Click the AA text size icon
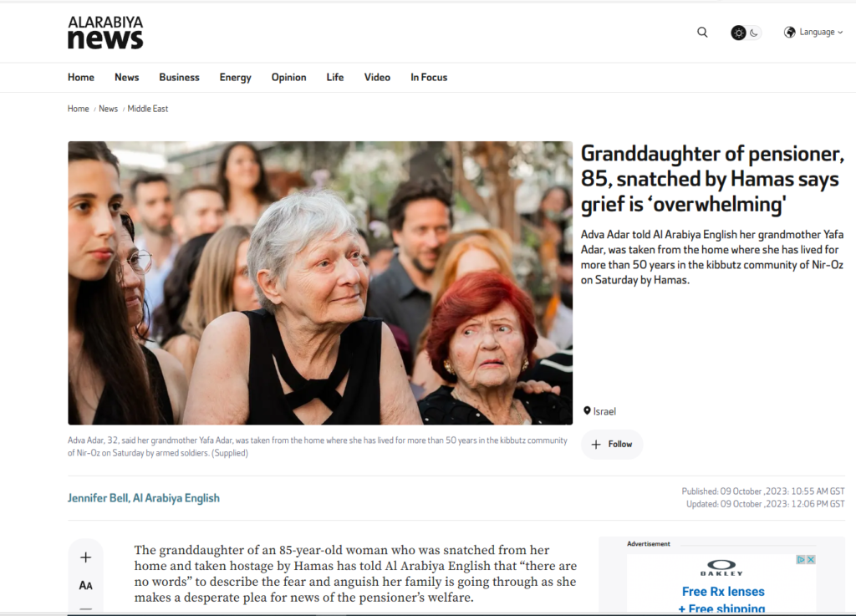The width and height of the screenshot is (856, 616). click(x=86, y=585)
